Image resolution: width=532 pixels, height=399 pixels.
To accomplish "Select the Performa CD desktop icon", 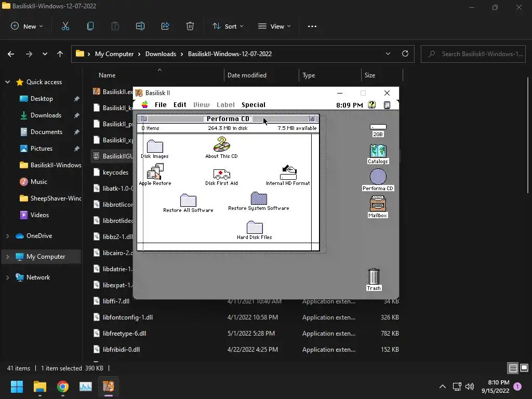I will click(378, 177).
